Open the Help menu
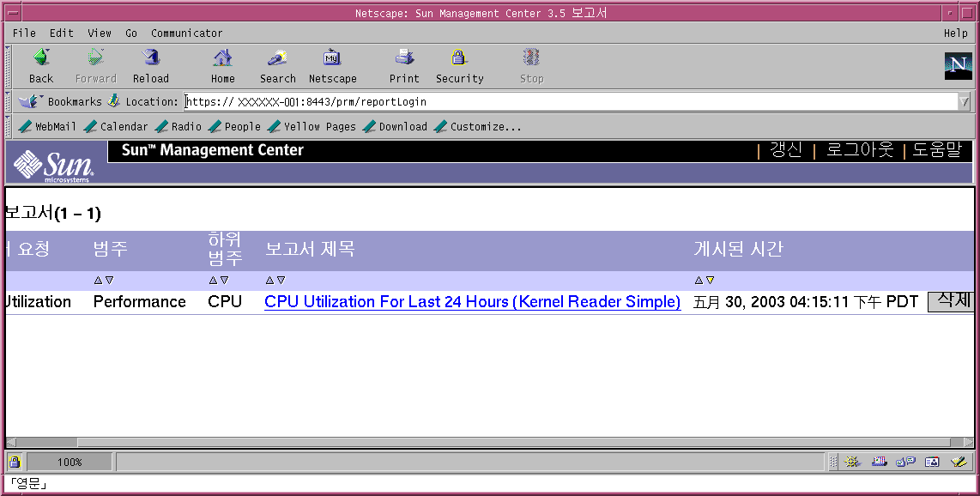Viewport: 980px width, 496px height. tap(956, 33)
